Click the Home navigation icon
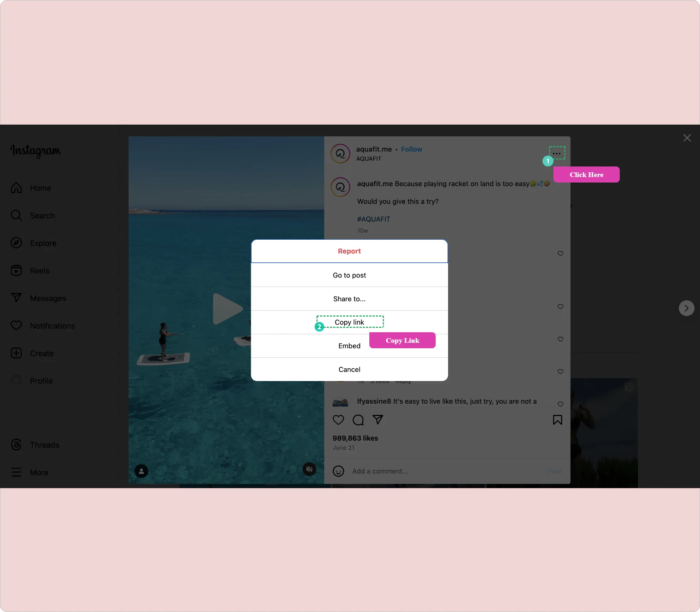The image size is (700, 612). coord(16,187)
